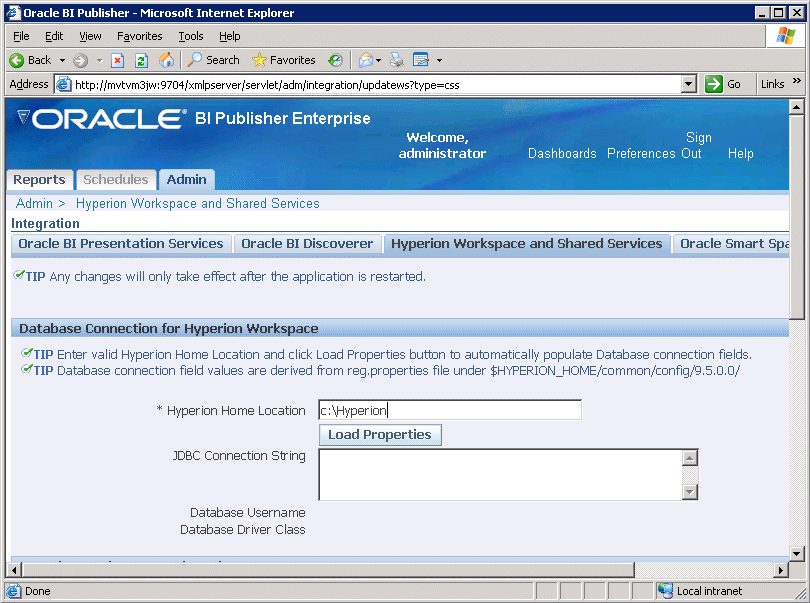Open the Favorites star button
This screenshot has height=603, width=810.
pyautogui.click(x=284, y=60)
